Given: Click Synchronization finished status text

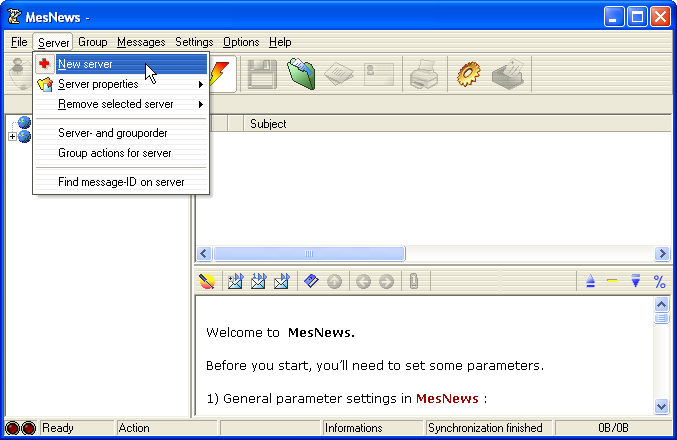Looking at the screenshot, I should point(485,428).
